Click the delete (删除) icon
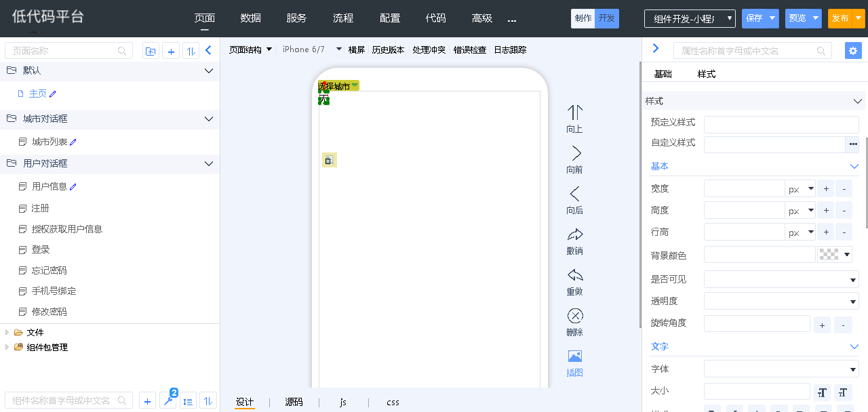This screenshot has height=412, width=868. [574, 316]
